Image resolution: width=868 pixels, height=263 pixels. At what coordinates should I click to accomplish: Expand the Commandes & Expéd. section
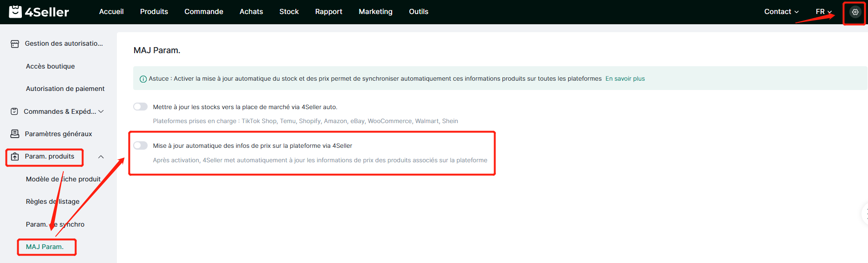click(x=101, y=111)
